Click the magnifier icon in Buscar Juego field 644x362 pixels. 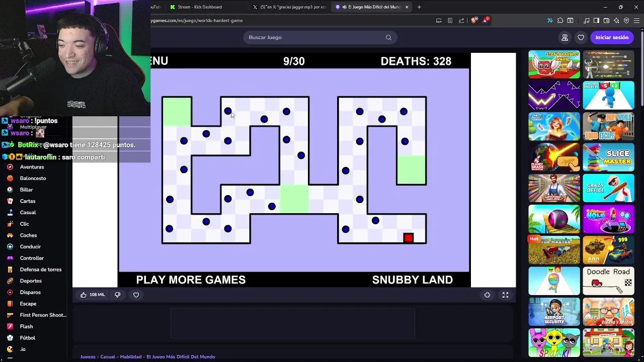(x=388, y=37)
